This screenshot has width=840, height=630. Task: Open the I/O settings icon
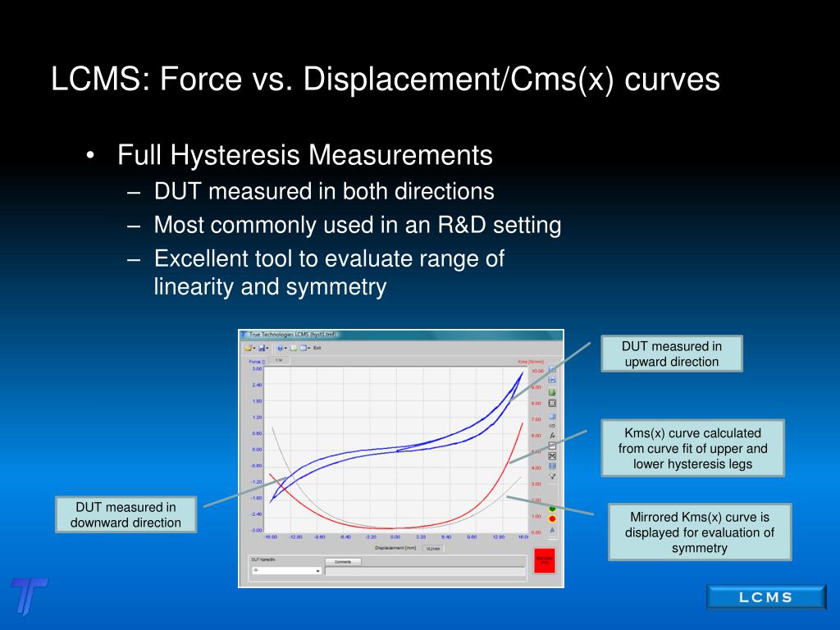552,426
